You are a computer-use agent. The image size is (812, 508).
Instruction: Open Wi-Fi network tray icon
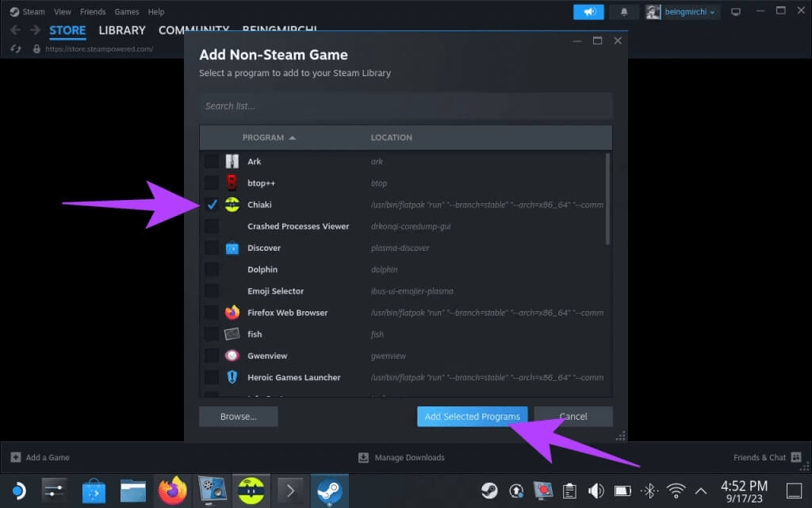[x=676, y=491]
